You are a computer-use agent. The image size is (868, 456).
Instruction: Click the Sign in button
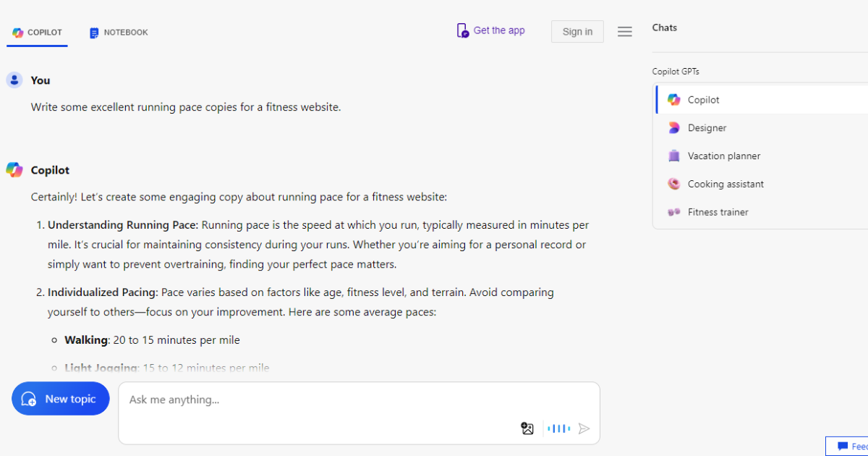click(x=577, y=32)
